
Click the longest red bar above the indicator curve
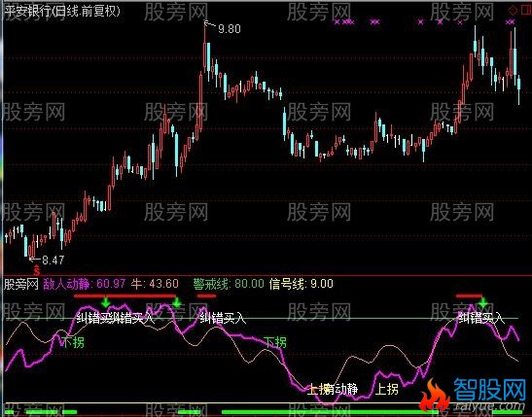(x=124, y=295)
